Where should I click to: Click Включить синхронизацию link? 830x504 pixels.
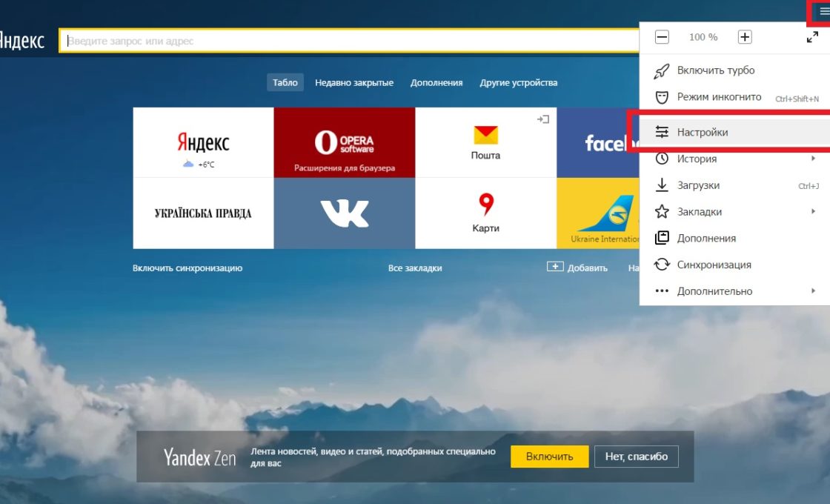[187, 268]
